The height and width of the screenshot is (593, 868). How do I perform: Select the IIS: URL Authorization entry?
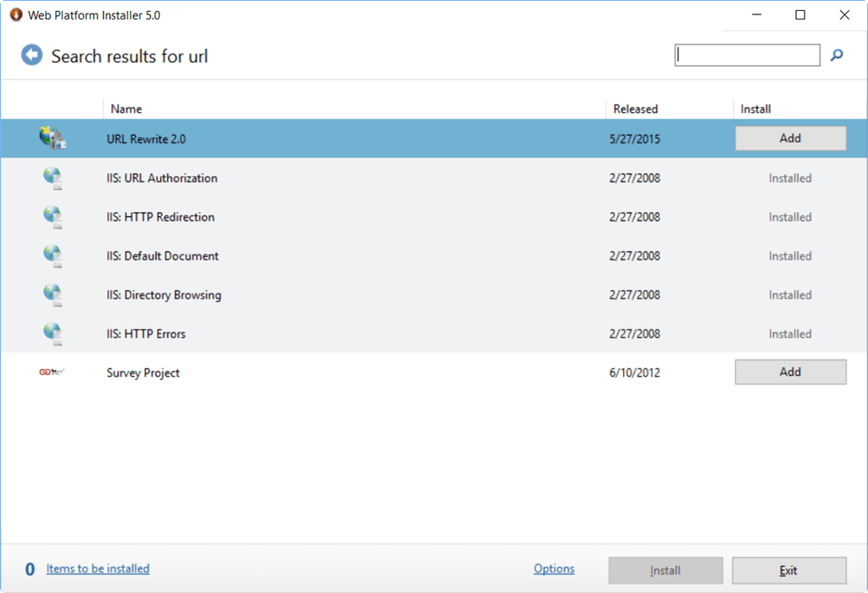point(162,178)
